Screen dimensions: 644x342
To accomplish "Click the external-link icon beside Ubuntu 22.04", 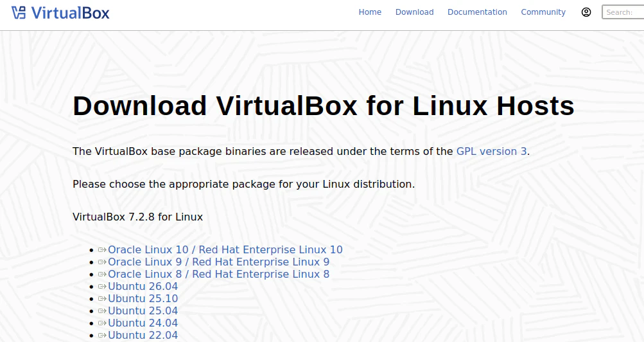I will (x=102, y=336).
